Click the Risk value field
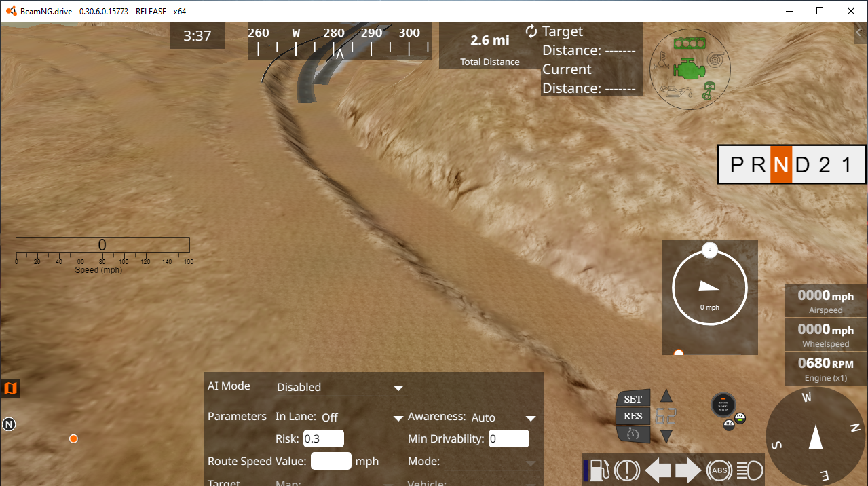This screenshot has height=486, width=868. click(x=324, y=438)
